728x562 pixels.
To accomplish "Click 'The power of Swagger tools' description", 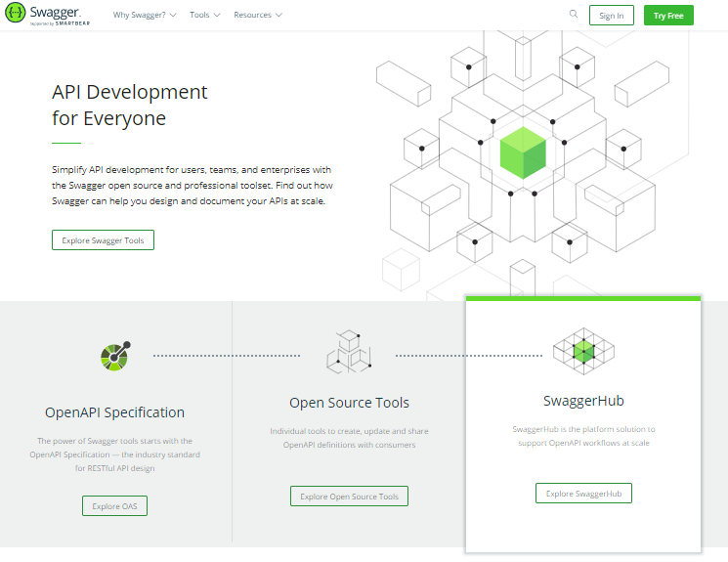I will click(114, 454).
